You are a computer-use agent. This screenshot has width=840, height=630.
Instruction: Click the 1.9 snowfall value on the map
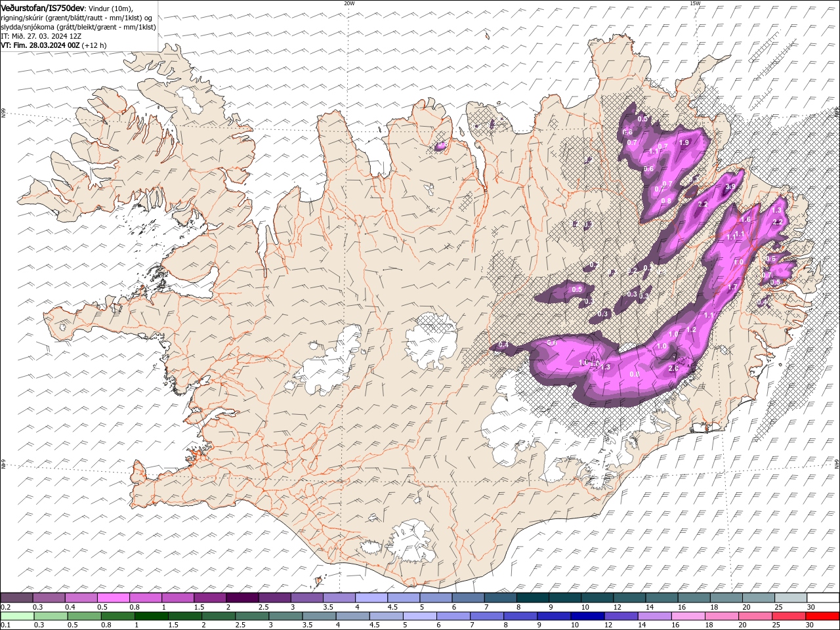[x=684, y=143]
